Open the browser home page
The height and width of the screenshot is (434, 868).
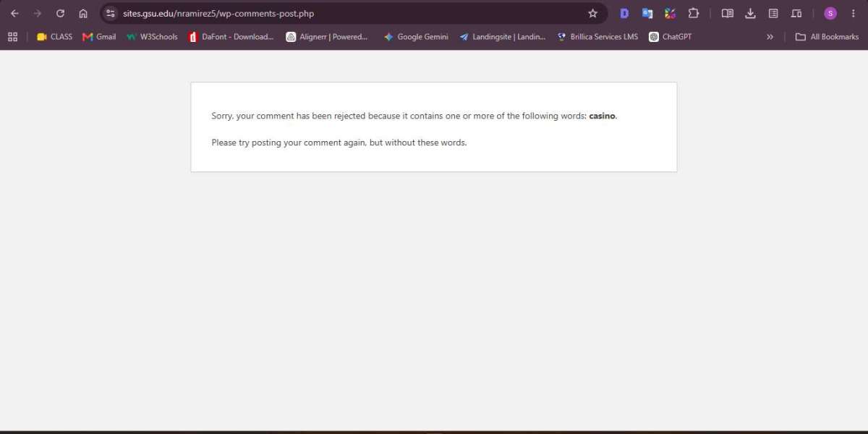click(83, 13)
